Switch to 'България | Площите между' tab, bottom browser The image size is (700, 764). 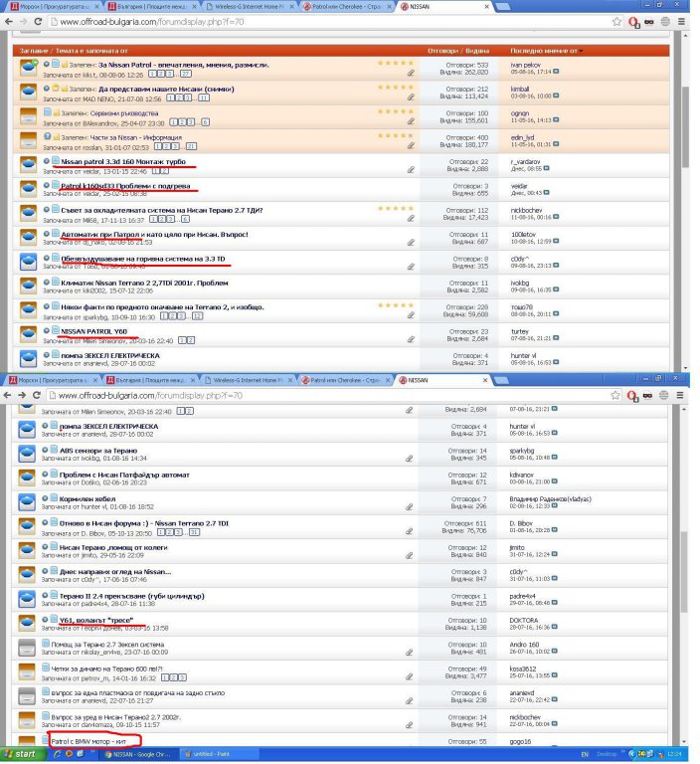point(149,380)
